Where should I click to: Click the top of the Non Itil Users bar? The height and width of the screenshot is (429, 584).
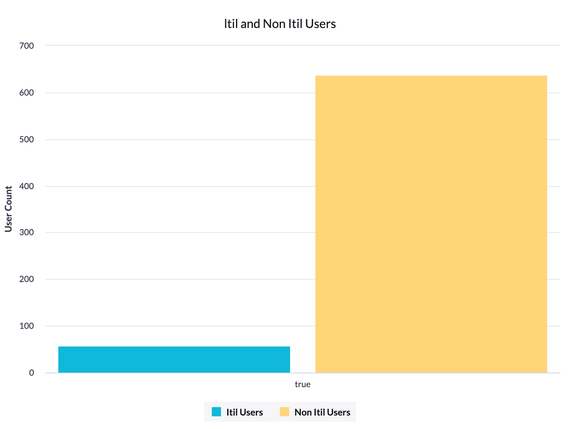[x=431, y=77]
